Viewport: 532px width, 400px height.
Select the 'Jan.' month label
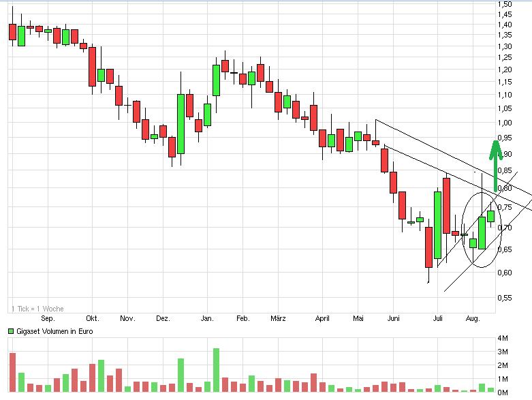point(207,319)
